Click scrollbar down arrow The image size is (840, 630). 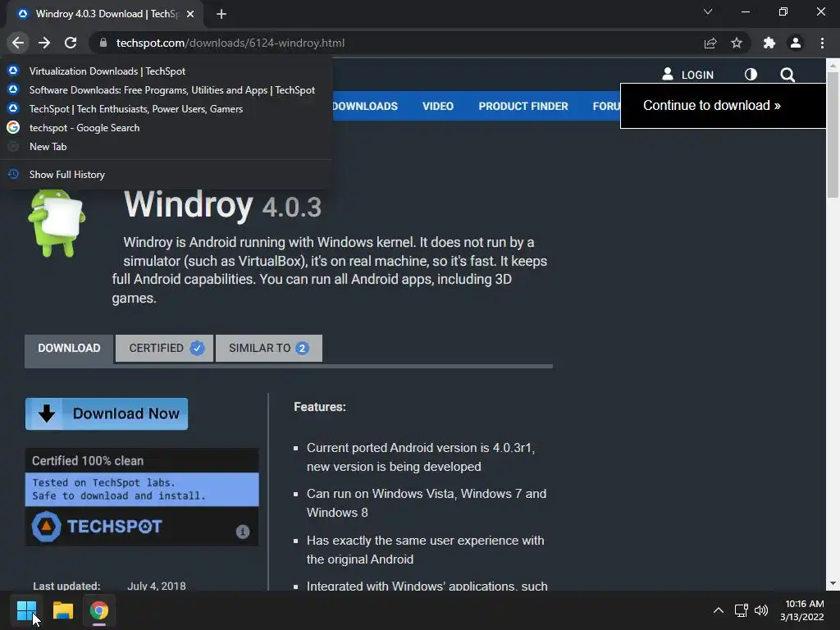click(832, 583)
